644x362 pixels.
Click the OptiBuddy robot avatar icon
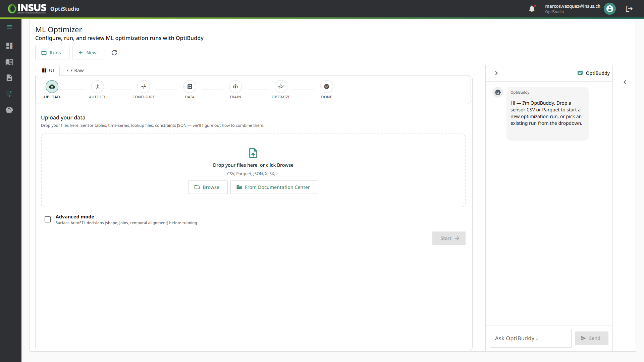[x=498, y=92]
